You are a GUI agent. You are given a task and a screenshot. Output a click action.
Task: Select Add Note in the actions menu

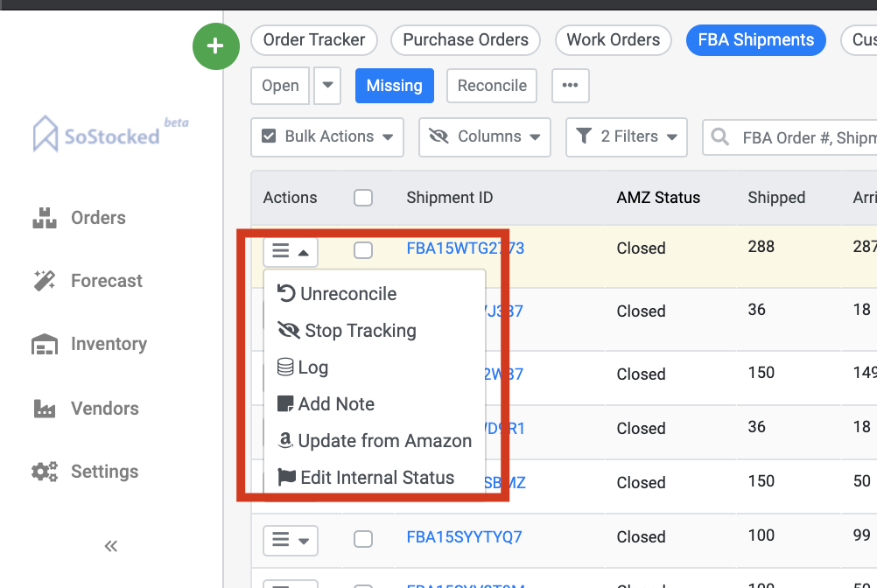coord(326,403)
